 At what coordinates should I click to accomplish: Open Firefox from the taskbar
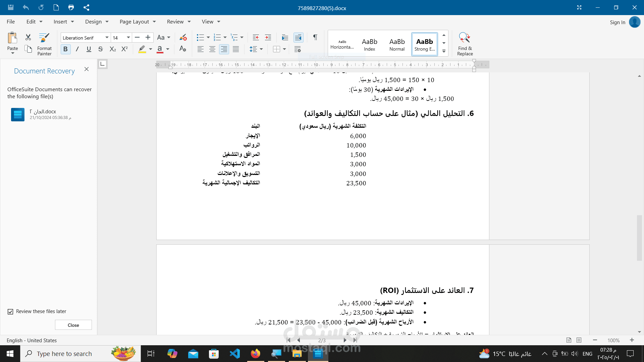(256, 353)
